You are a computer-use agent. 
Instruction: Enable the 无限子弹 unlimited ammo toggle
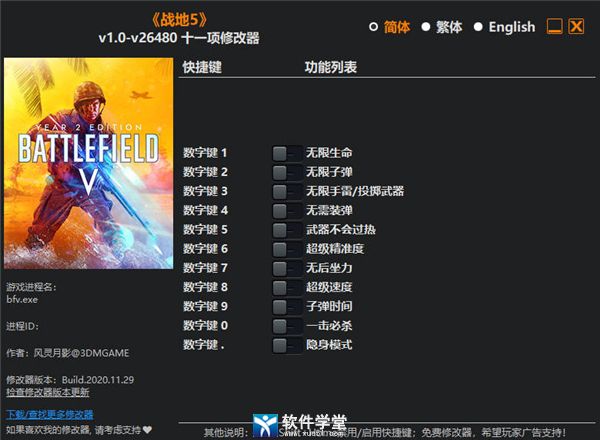point(287,173)
